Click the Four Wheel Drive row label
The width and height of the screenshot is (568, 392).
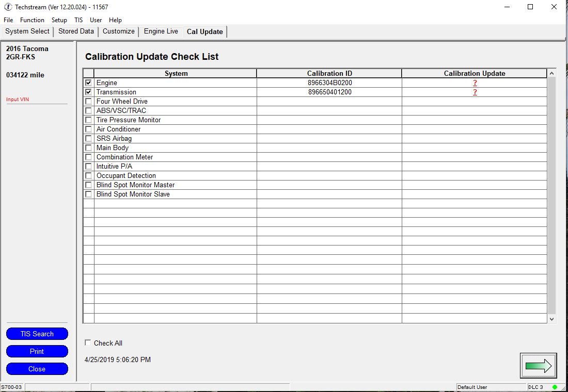[x=122, y=101]
